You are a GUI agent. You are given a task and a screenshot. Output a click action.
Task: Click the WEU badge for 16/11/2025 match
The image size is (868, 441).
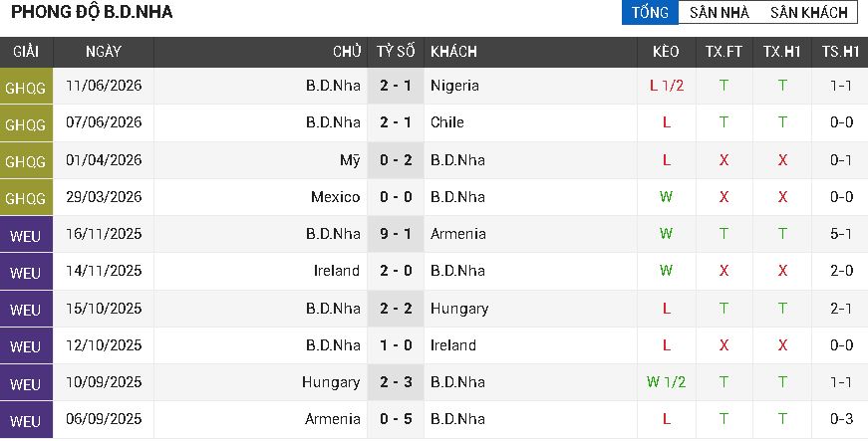pyautogui.click(x=26, y=234)
